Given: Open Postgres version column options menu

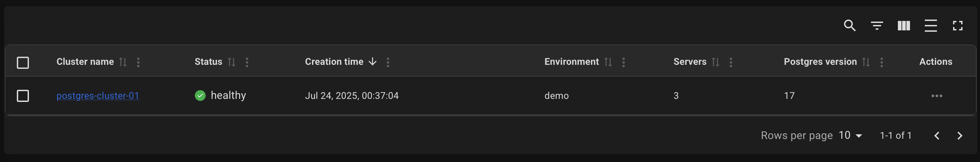Looking at the screenshot, I should coord(881,62).
